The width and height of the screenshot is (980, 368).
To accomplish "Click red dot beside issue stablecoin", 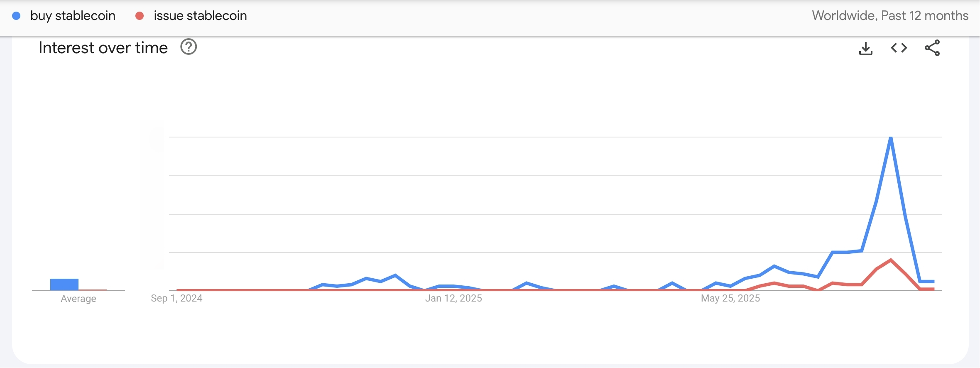I will (x=140, y=16).
